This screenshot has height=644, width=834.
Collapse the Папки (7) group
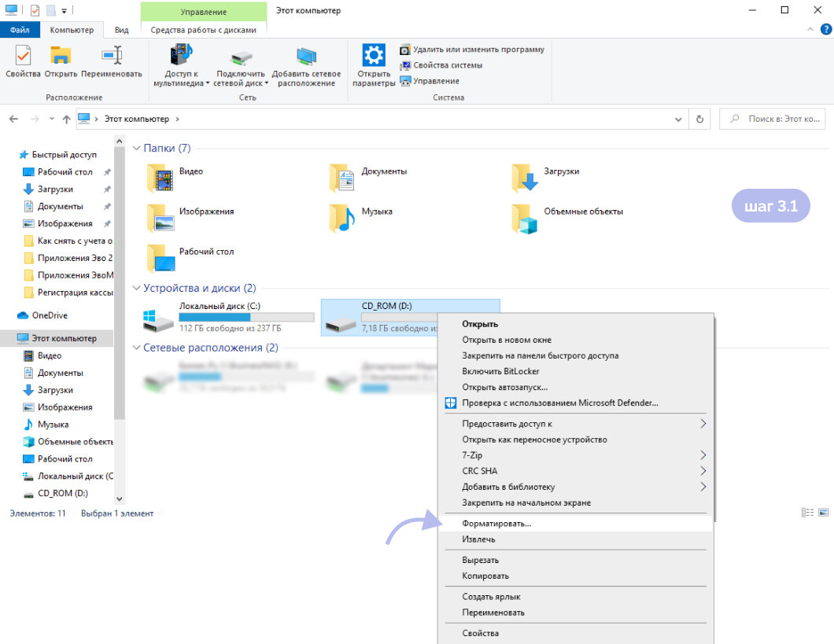point(137,149)
